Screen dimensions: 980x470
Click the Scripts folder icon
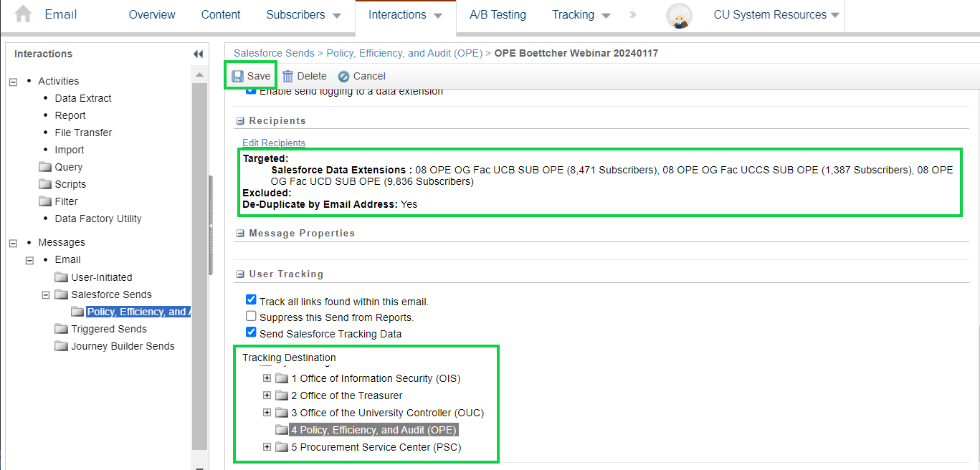pyautogui.click(x=44, y=184)
